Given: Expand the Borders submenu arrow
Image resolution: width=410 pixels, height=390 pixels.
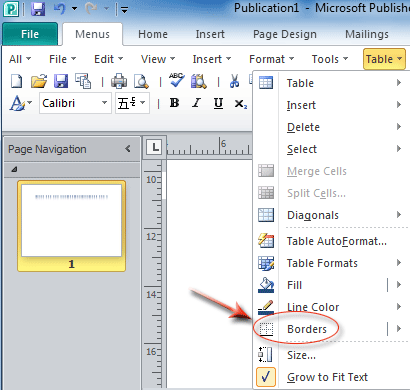Looking at the screenshot, I should [399, 329].
